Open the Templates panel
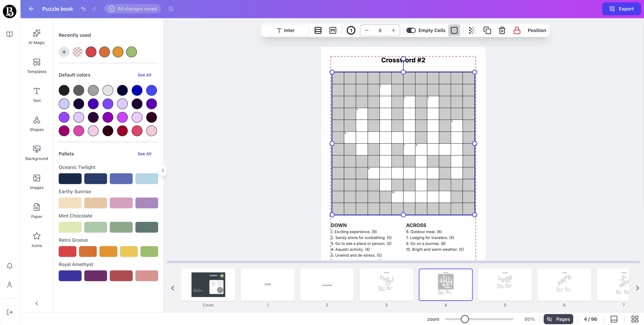644x325 pixels. tap(37, 66)
